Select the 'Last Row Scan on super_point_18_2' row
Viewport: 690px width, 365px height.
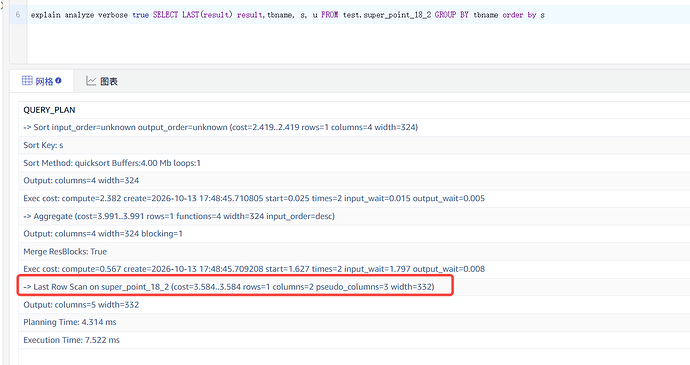coord(354,287)
